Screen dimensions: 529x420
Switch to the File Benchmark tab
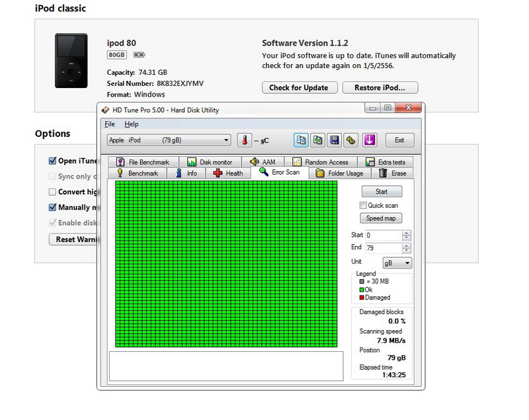[143, 162]
